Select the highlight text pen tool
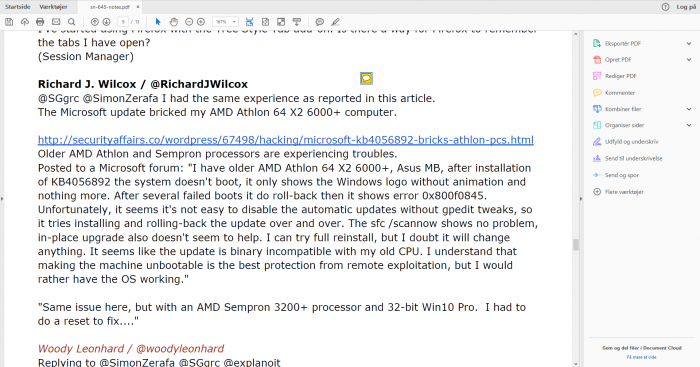This screenshot has height=367, width=700. [x=335, y=22]
